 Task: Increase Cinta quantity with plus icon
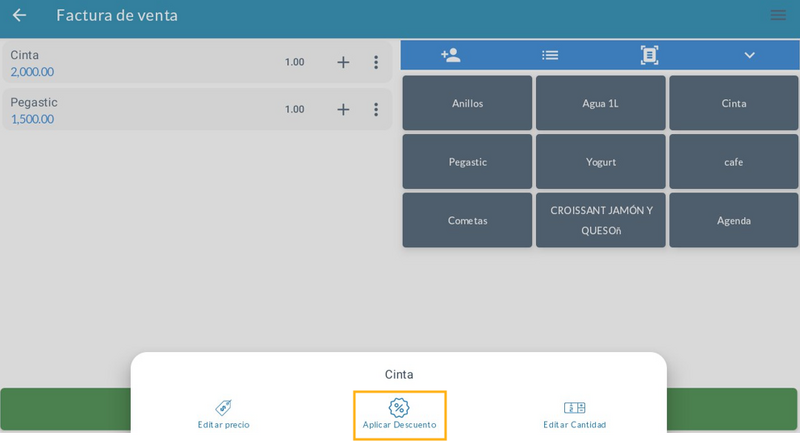click(343, 63)
